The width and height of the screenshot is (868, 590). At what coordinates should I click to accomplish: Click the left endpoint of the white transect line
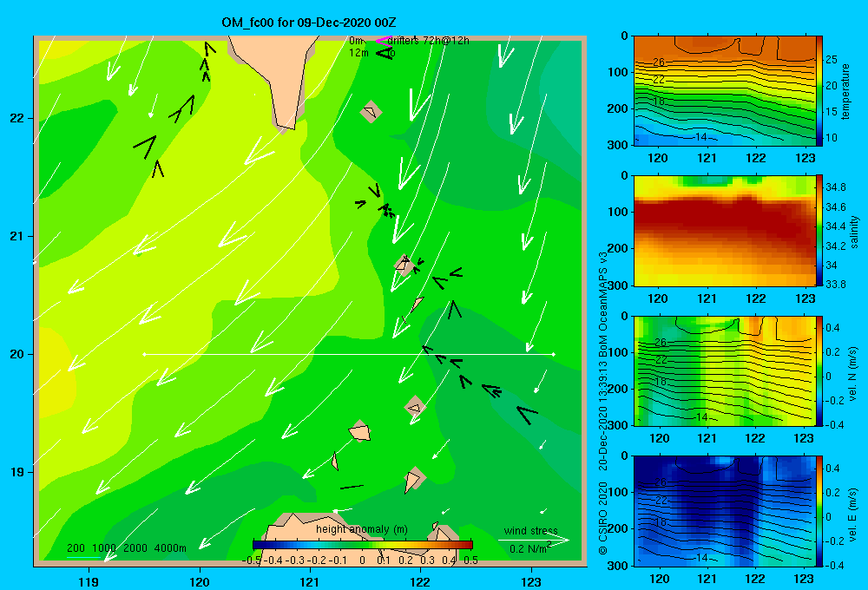click(144, 354)
